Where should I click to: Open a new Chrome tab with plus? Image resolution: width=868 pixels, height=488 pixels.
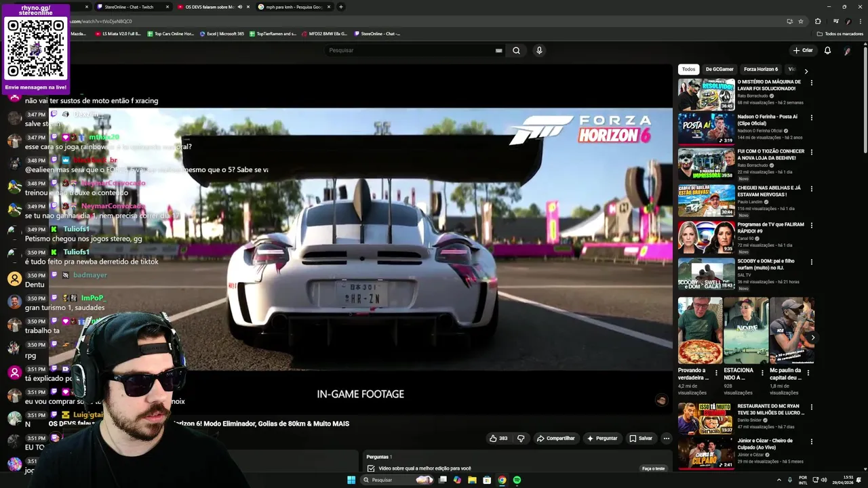[341, 7]
